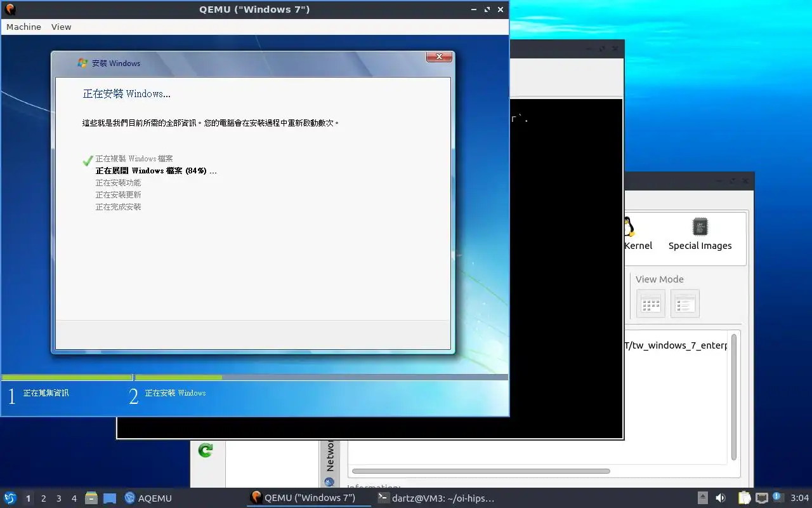
Task: Click the eject tray icon
Action: [703, 498]
